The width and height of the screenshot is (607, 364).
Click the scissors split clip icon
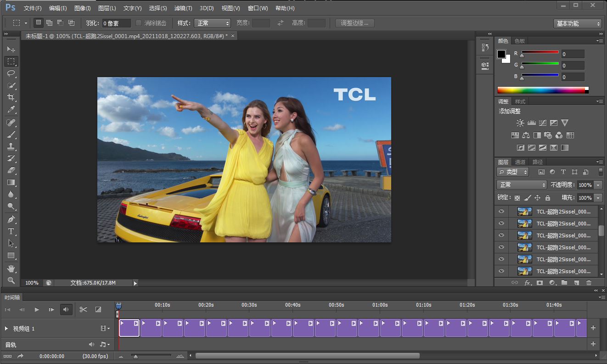[x=83, y=310]
